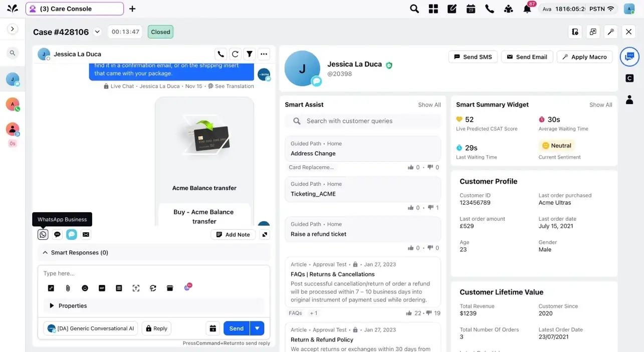This screenshot has width=644, height=352.
Task: Open the C widget on right rail
Action: [630, 78]
